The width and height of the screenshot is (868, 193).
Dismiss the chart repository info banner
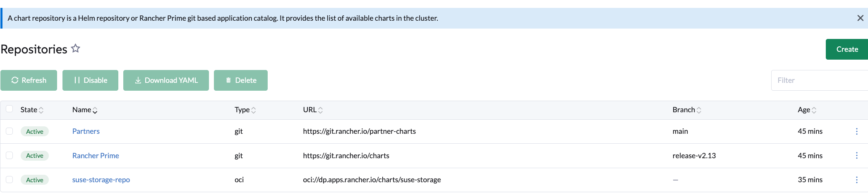pyautogui.click(x=860, y=18)
